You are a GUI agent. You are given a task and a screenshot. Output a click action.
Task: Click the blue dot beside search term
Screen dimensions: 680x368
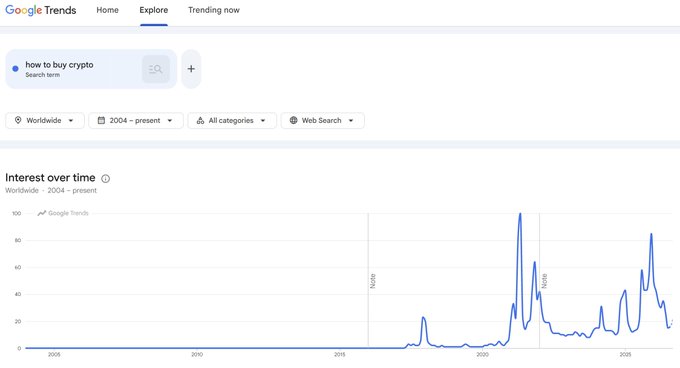pos(15,68)
